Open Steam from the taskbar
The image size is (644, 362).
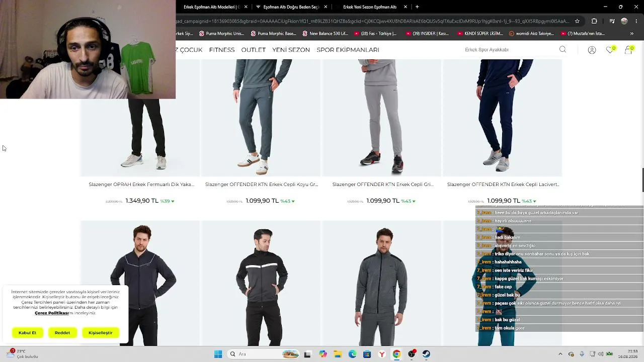(x=426, y=354)
